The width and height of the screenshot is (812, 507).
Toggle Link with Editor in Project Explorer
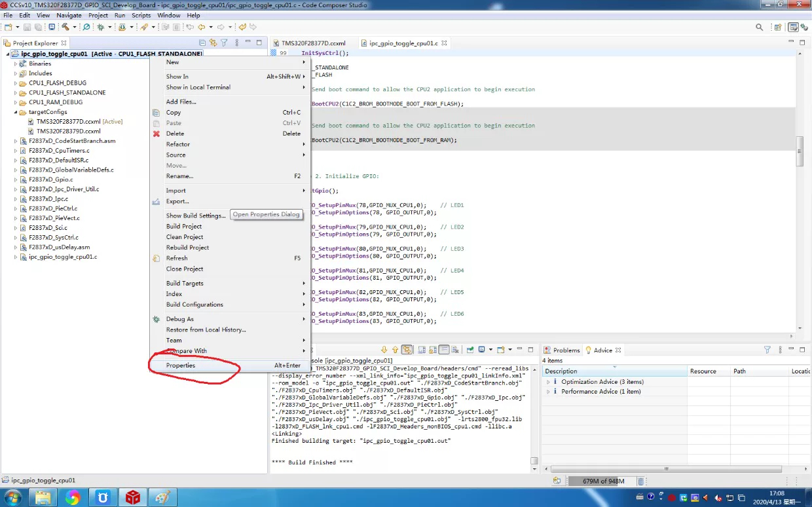pyautogui.click(x=213, y=43)
